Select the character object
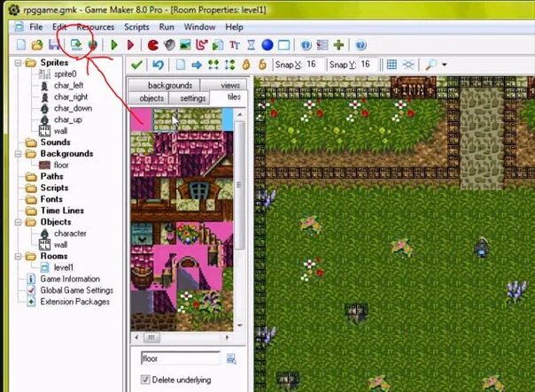 [70, 234]
